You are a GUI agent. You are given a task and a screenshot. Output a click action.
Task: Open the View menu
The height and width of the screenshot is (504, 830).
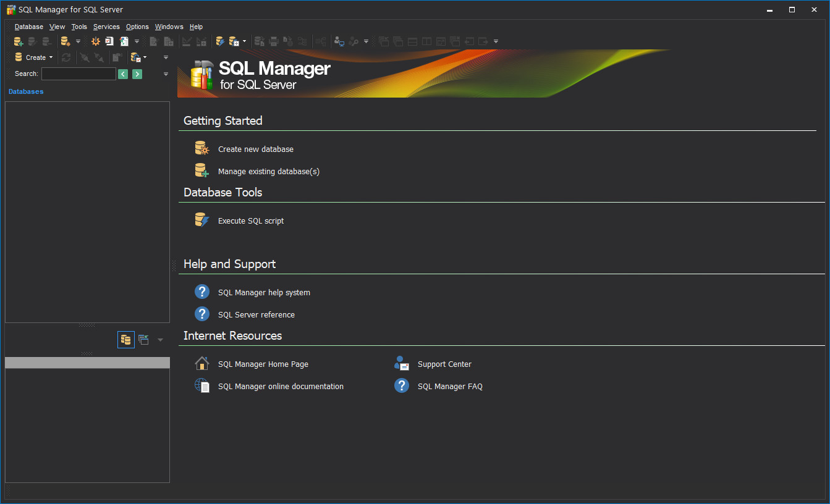(x=57, y=27)
